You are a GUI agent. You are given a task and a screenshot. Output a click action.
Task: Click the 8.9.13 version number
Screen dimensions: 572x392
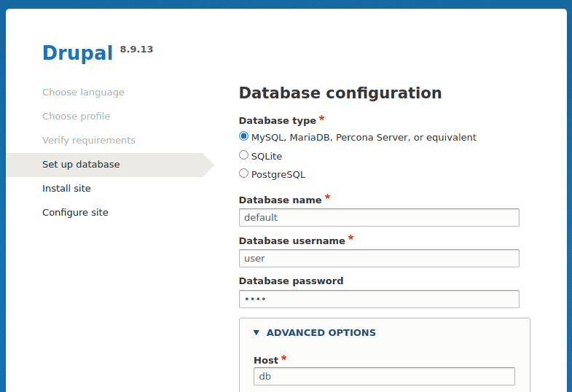[x=136, y=50]
